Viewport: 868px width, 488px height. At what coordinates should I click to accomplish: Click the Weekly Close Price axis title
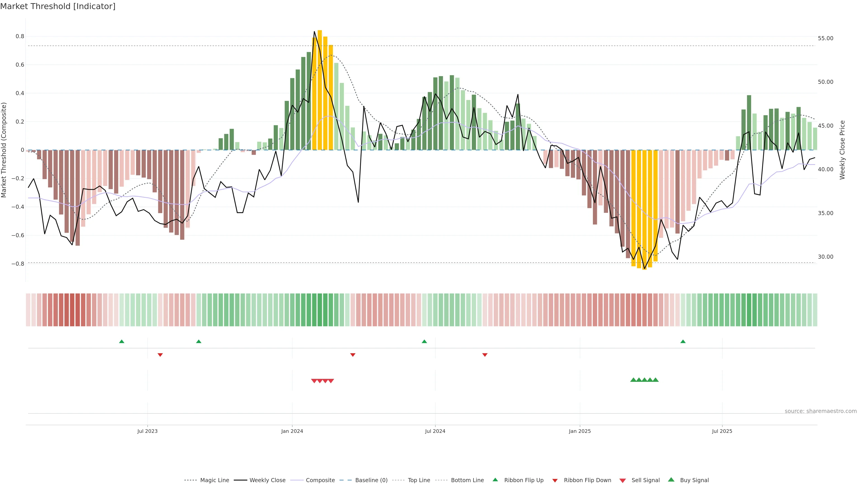842,150
